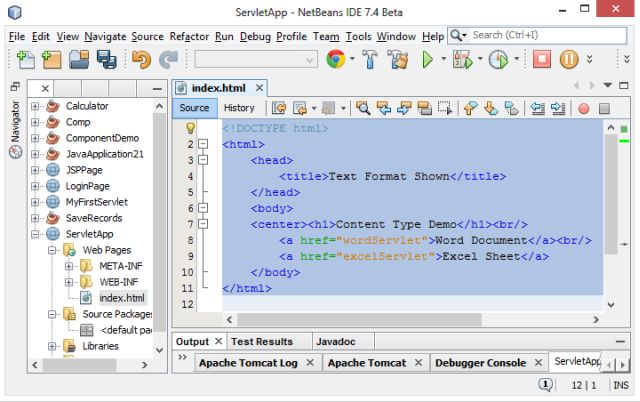Switch editor to History view

239,108
